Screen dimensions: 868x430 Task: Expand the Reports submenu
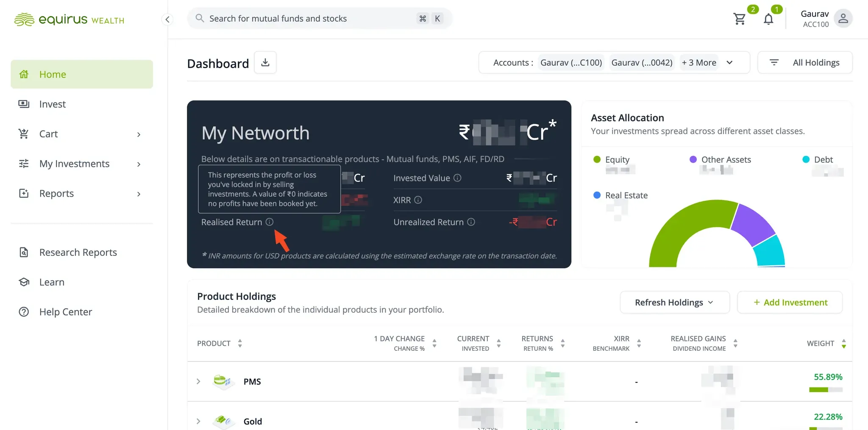pos(139,194)
